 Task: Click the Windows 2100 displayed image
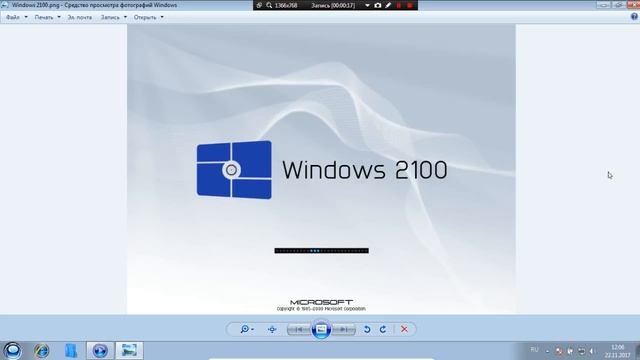pos(321,169)
